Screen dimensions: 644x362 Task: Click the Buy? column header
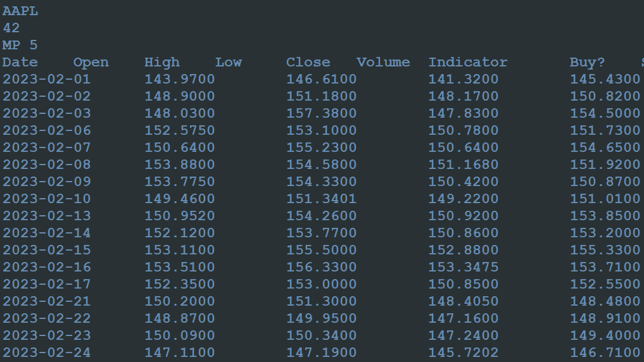587,63
